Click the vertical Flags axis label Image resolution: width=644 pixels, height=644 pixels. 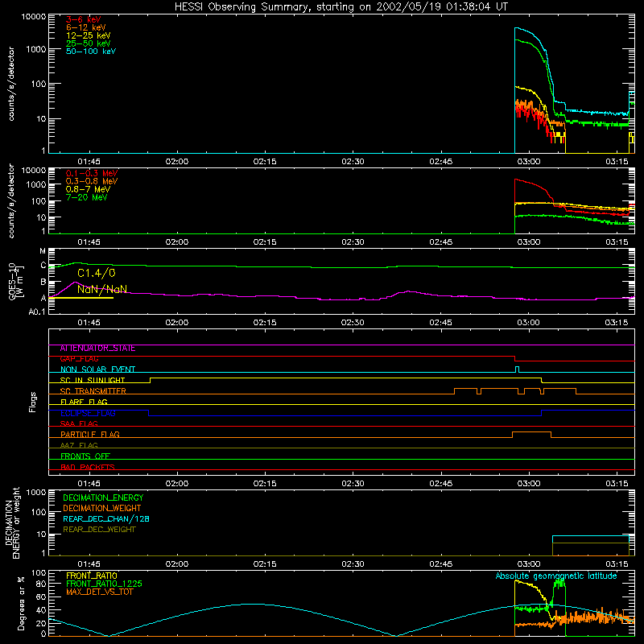pos(33,402)
